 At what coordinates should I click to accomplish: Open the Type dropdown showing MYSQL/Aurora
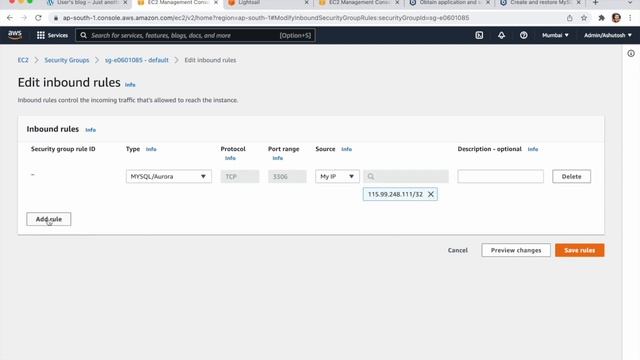pyautogui.click(x=169, y=176)
